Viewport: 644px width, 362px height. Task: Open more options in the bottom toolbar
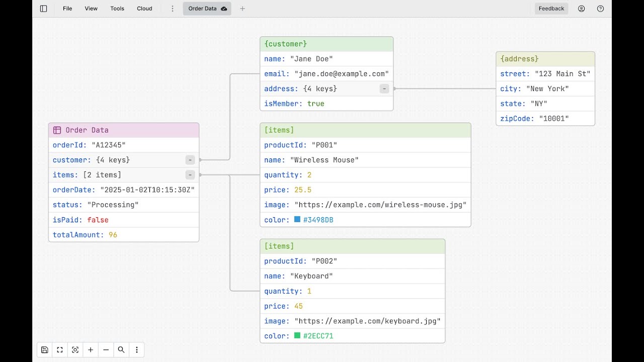(137, 350)
